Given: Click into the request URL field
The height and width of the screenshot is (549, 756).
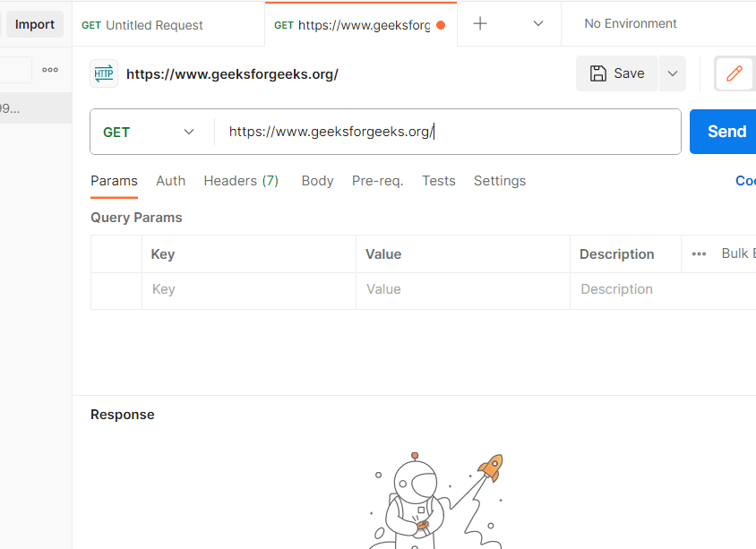Looking at the screenshot, I should click(448, 132).
